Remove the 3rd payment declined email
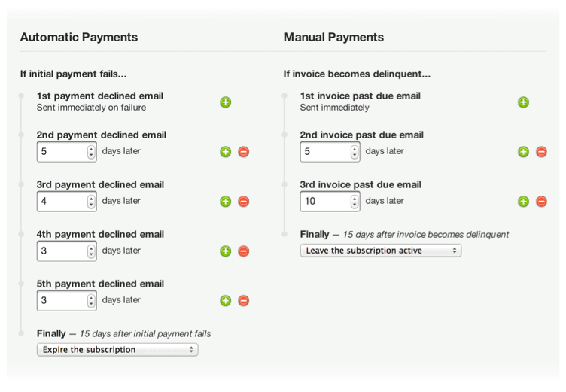The height and width of the screenshot is (392, 566). (x=243, y=202)
